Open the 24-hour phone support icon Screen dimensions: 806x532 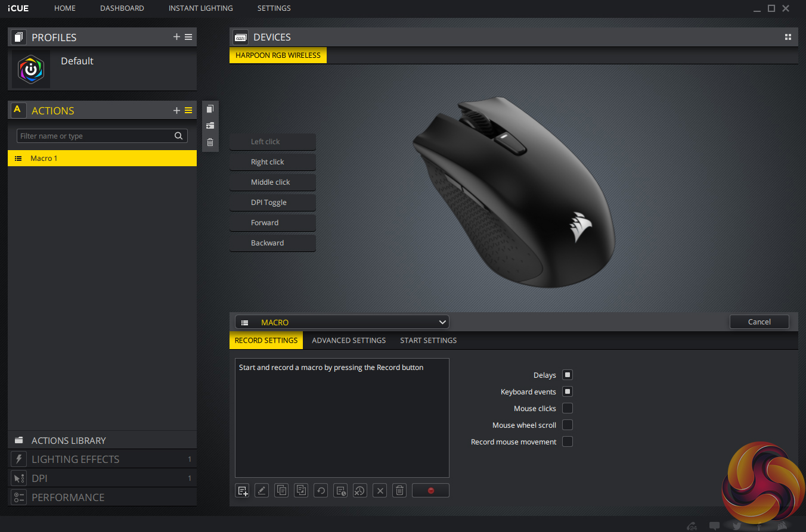tap(692, 526)
